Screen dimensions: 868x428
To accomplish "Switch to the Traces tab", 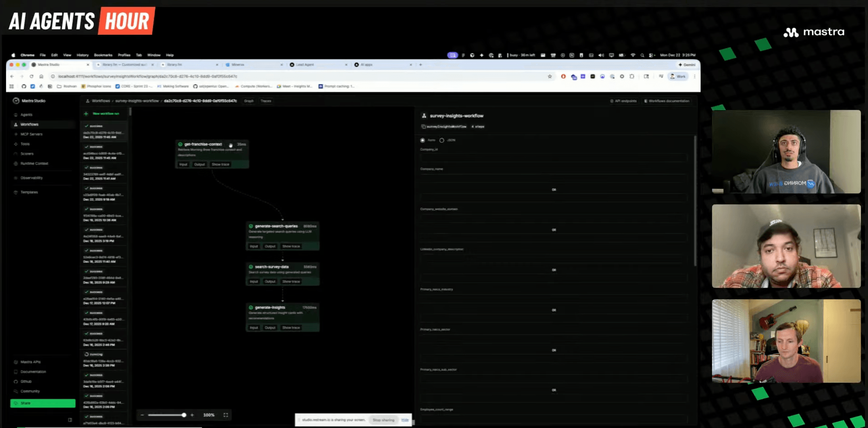I will pos(266,101).
